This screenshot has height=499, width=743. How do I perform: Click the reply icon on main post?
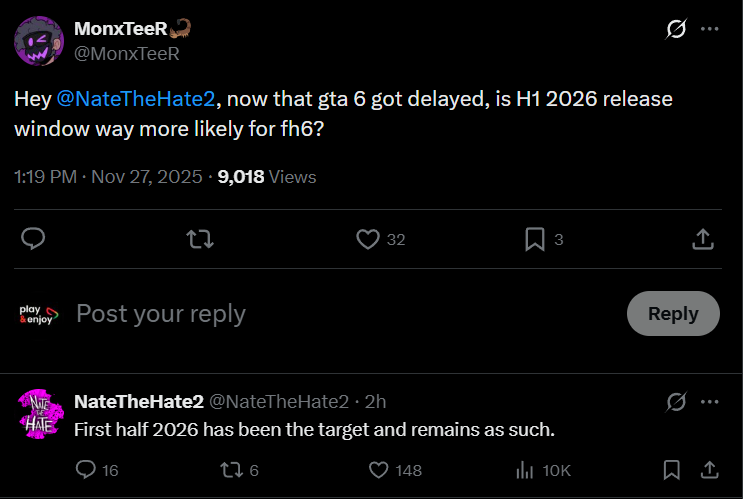pos(33,239)
